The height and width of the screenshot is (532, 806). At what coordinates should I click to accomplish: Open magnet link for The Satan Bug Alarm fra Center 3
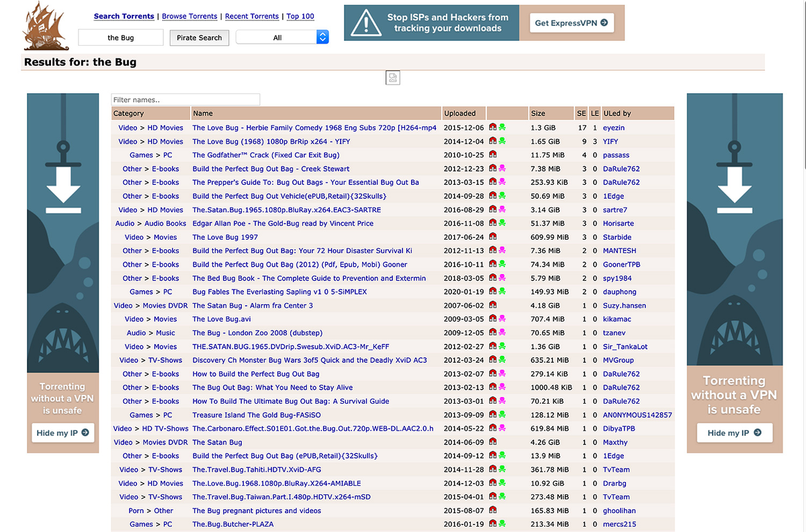tap(492, 306)
